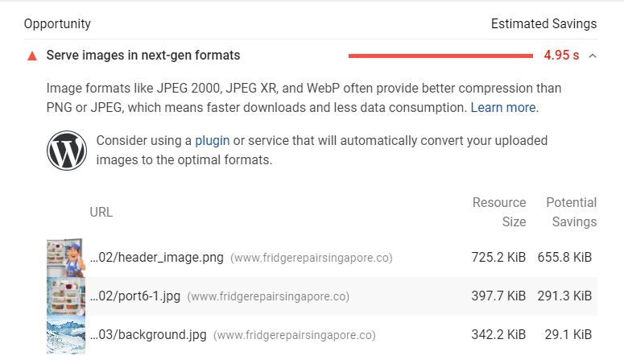Click the 655.8 KiB potential savings value
624x364 pixels.
coord(564,258)
